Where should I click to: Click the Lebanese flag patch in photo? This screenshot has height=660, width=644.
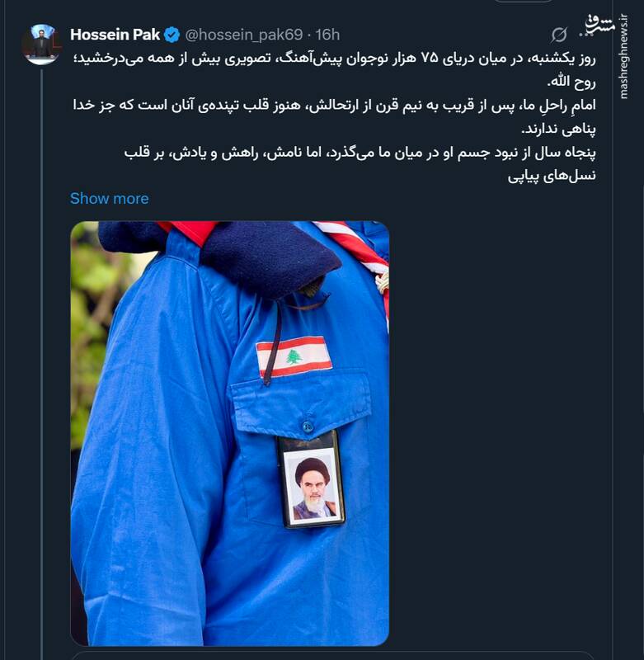point(294,356)
